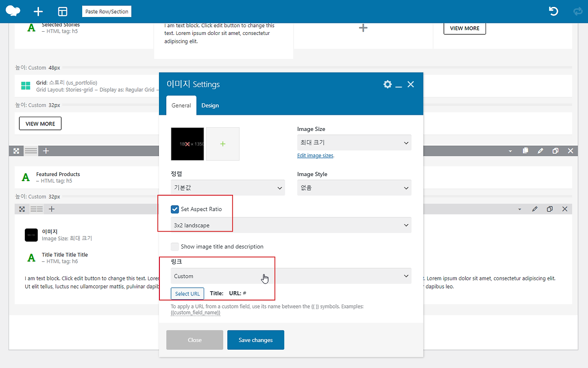This screenshot has height=368, width=588.
Task: Uncheck the Set Aspect Ratio checkbox
Action: point(175,209)
